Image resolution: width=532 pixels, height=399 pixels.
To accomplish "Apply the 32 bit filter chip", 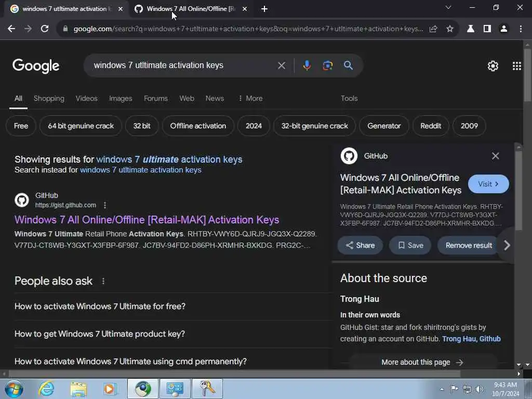I will pyautogui.click(x=142, y=126).
